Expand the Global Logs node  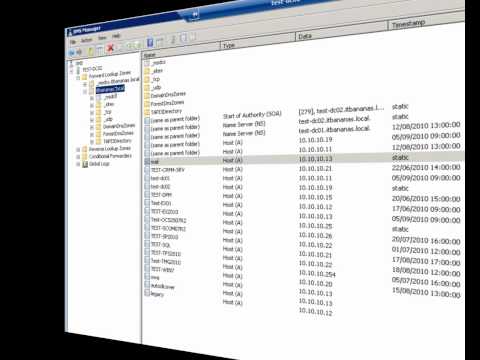(78, 164)
